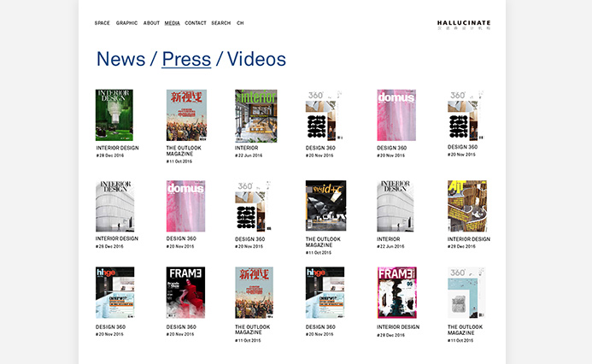Switch to the News section heading
Screen dimensions: 592x364
(x=120, y=59)
